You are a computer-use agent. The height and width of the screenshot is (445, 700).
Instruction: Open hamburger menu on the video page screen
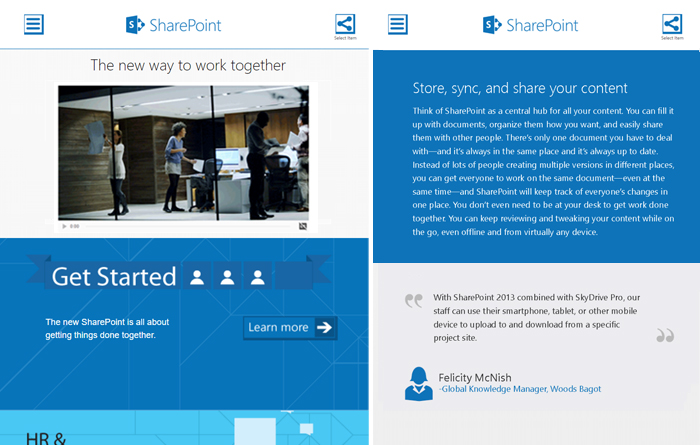pyautogui.click(x=33, y=24)
